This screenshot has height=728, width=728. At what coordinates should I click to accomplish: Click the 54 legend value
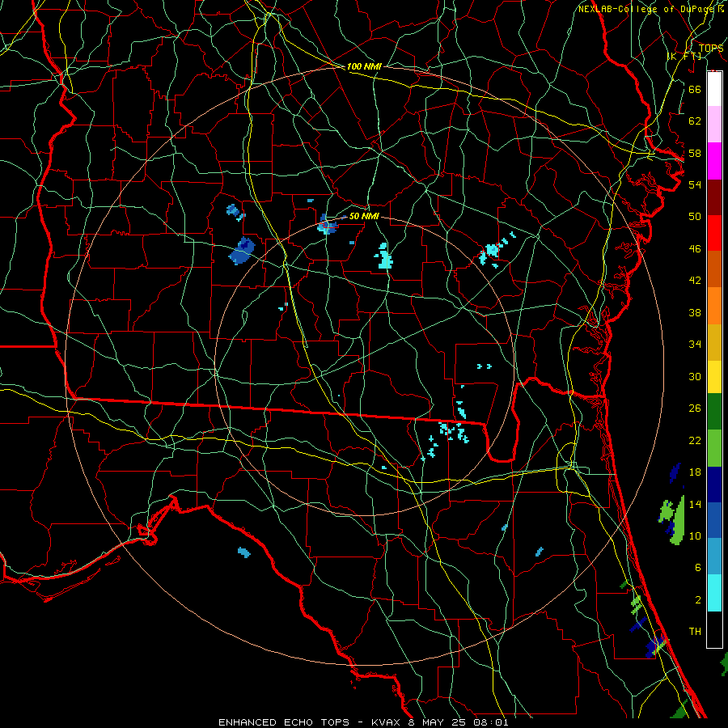695,184
